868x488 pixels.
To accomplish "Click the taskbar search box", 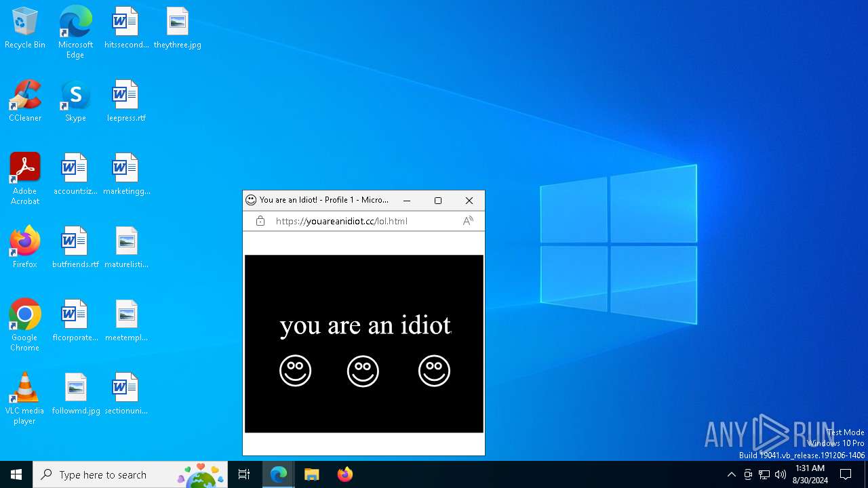I will pyautogui.click(x=130, y=474).
